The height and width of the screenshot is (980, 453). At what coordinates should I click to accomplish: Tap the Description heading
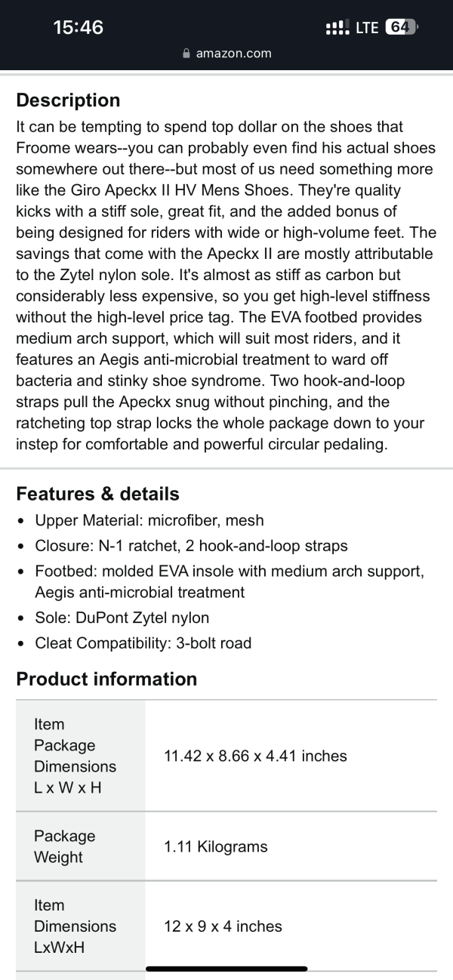tap(68, 100)
